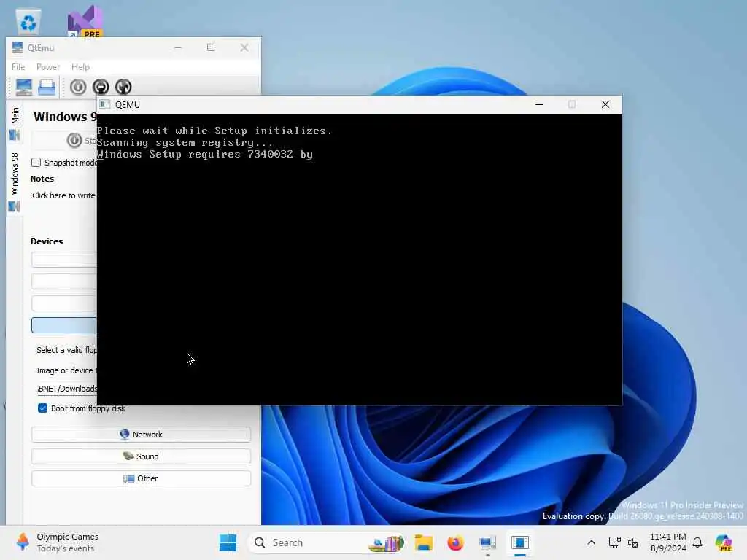This screenshot has height=560, width=747.
Task: Click the new virtual machine computer icon
Action: coord(24,87)
